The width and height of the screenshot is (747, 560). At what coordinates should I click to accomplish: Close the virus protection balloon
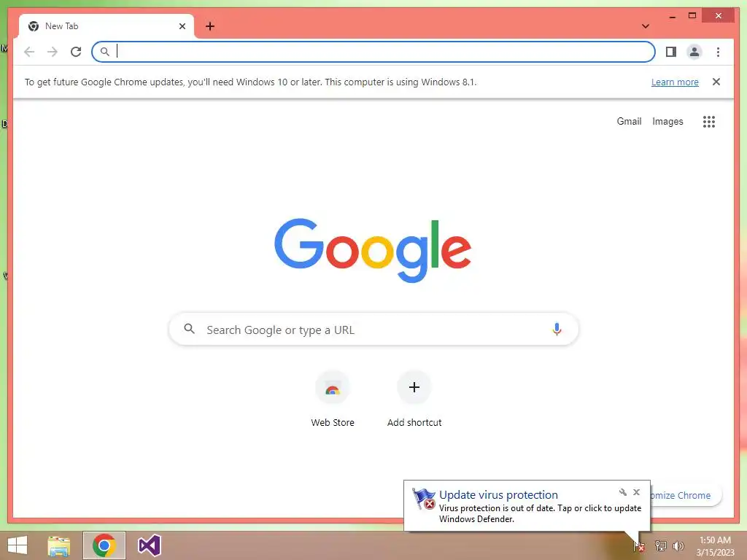click(636, 492)
